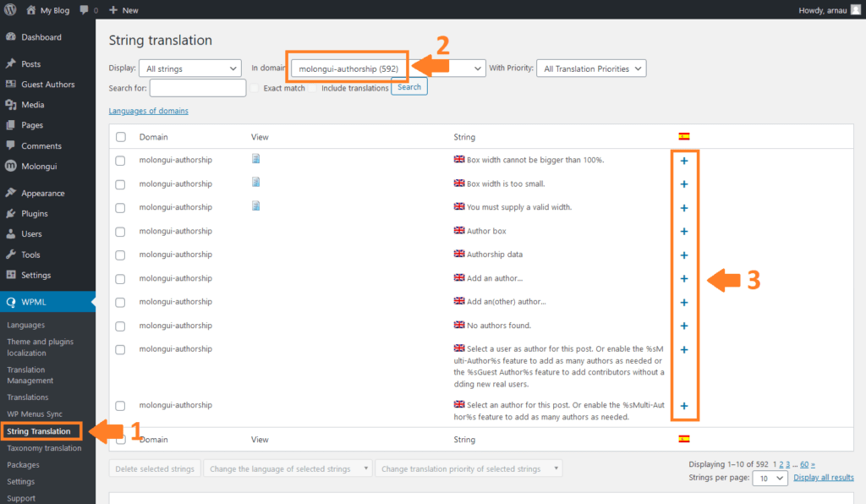Image resolution: width=866 pixels, height=504 pixels.
Task: Add translation for 'Add an author...' string
Action: pos(683,279)
